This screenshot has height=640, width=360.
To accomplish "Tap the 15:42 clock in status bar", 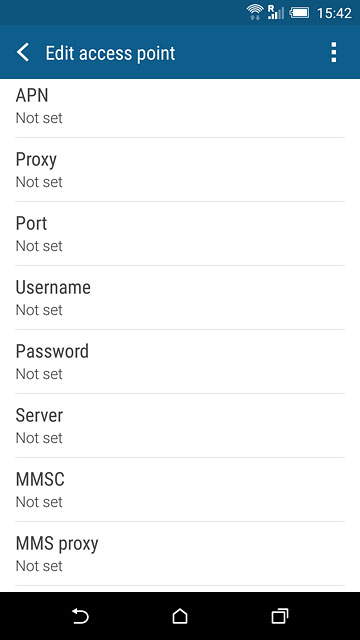I will click(x=334, y=13).
